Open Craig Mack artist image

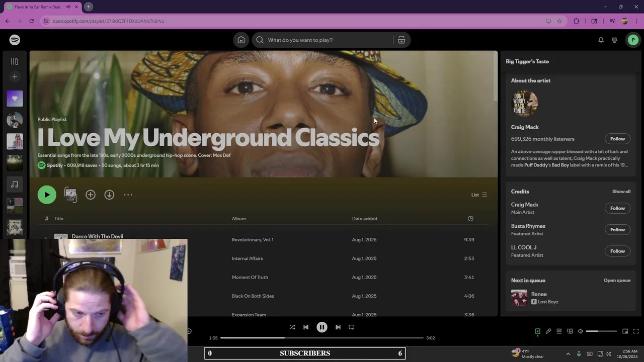[x=525, y=103]
